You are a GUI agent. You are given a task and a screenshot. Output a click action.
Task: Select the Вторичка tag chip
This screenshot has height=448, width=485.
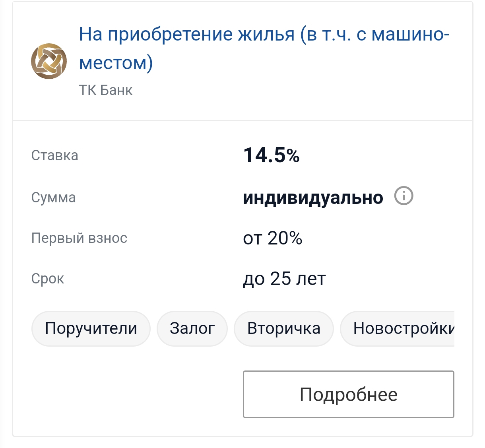283,328
